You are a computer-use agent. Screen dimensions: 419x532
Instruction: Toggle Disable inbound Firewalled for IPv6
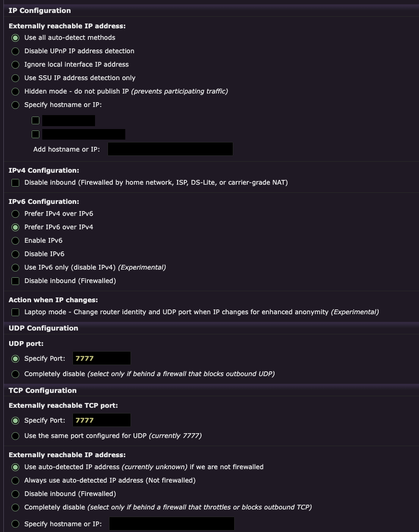point(15,281)
